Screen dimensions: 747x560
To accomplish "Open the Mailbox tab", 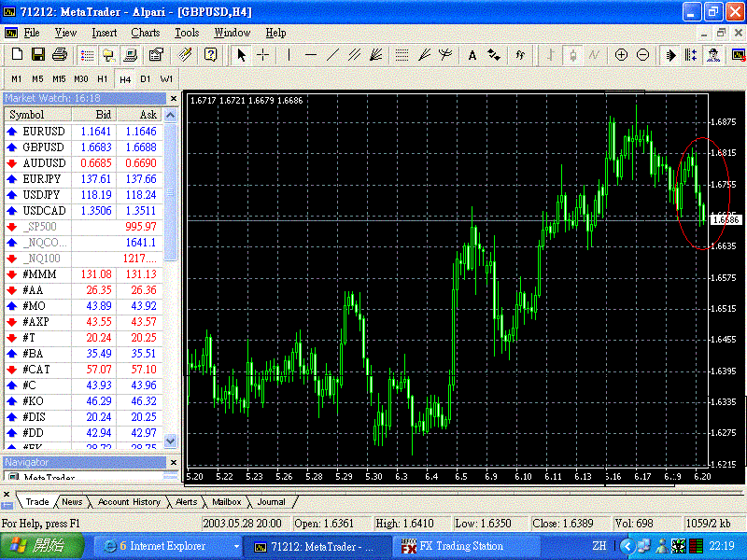I will click(x=227, y=502).
